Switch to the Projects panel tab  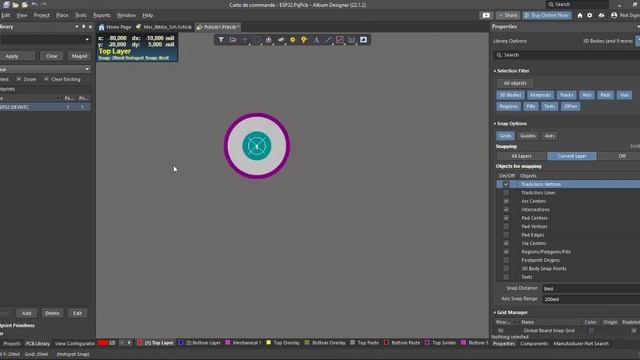11,344
